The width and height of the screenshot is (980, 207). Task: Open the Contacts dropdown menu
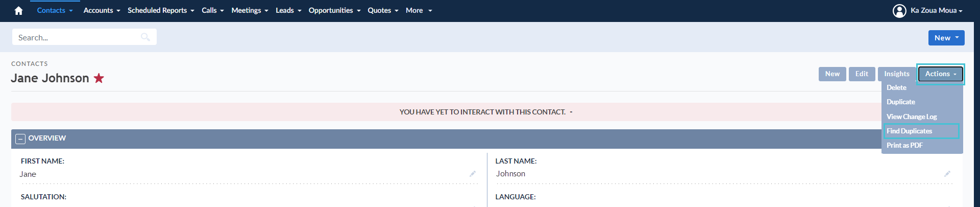(55, 11)
